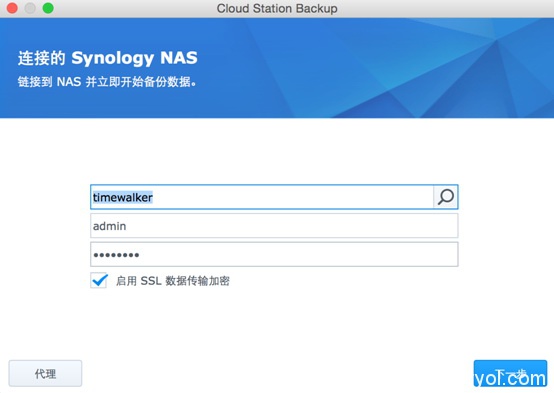Toggle the 启用 SSL 数据传输加密 checkbox
Image resolution: width=554 pixels, height=393 pixels.
99,281
